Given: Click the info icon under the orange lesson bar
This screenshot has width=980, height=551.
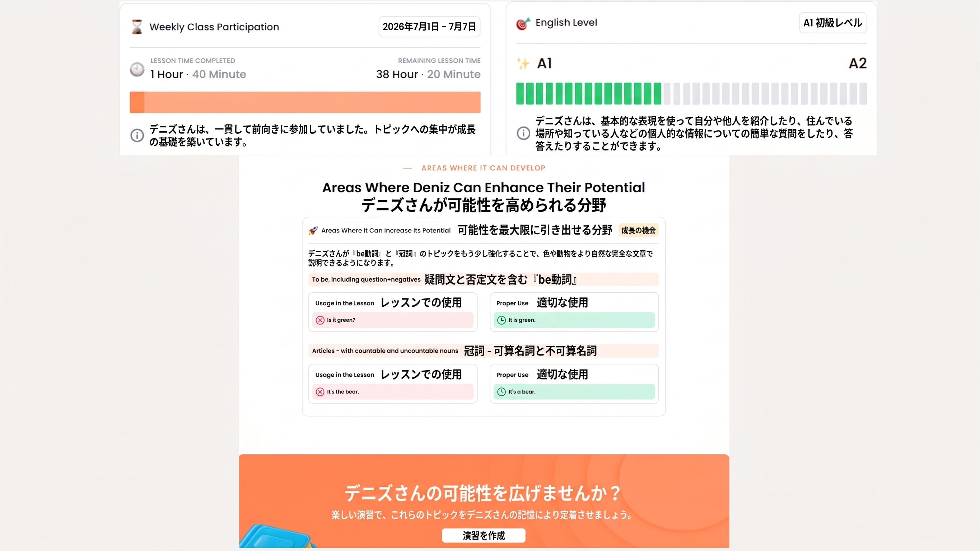Looking at the screenshot, I should point(137,135).
